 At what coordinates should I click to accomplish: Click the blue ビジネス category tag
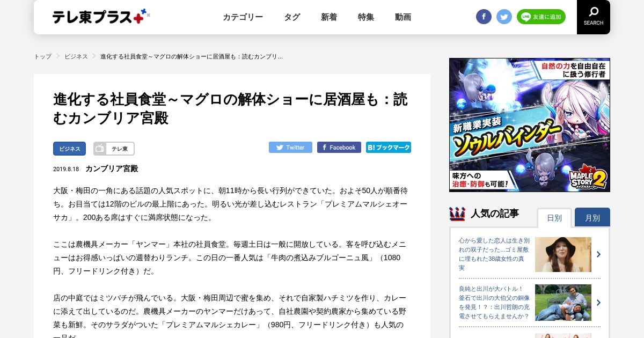tap(69, 149)
